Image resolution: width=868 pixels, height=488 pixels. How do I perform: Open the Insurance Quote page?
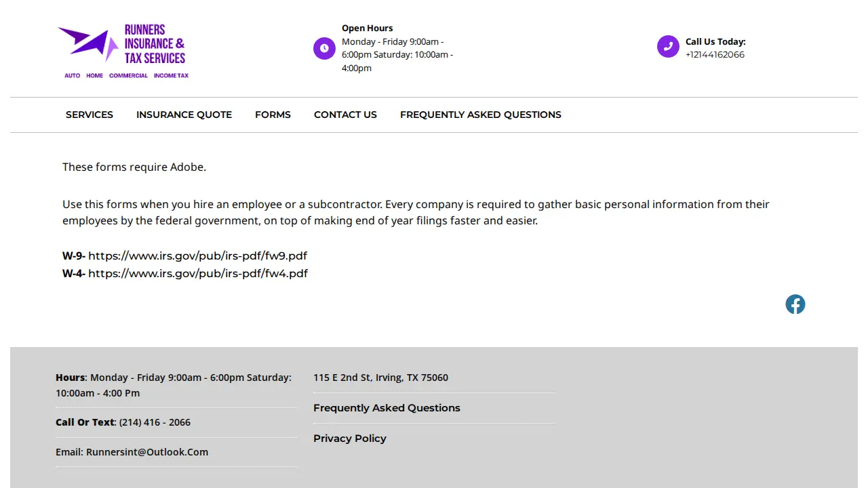184,115
